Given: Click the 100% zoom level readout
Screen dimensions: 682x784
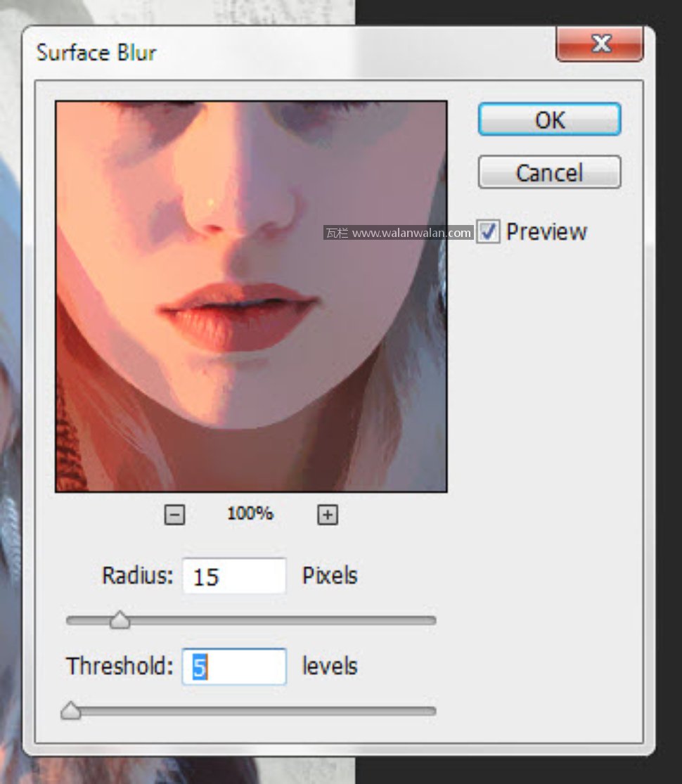Looking at the screenshot, I should click(250, 514).
